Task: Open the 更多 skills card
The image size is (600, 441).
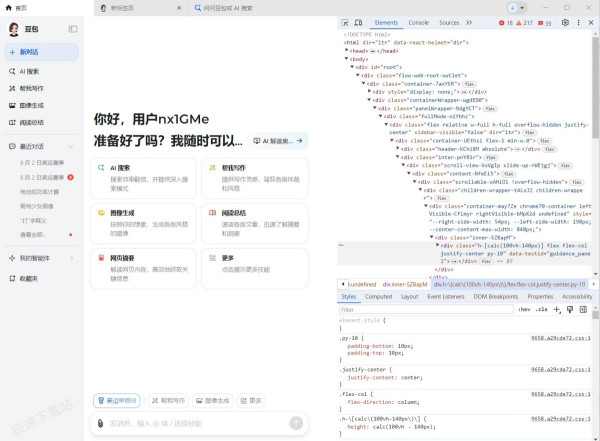Action: (255, 268)
